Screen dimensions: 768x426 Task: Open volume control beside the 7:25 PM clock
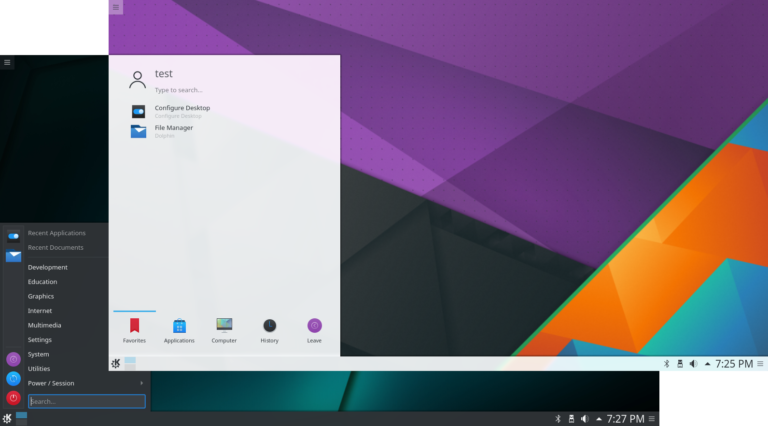pyautogui.click(x=693, y=363)
